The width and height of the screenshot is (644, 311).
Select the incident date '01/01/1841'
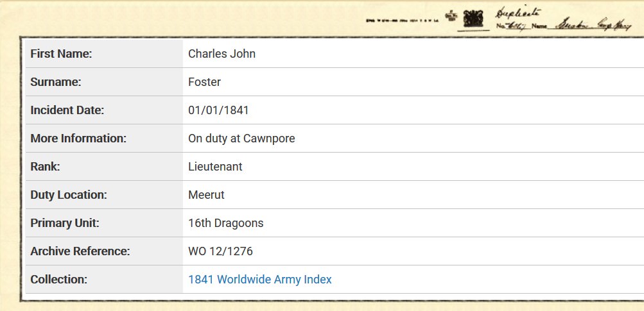(x=218, y=110)
